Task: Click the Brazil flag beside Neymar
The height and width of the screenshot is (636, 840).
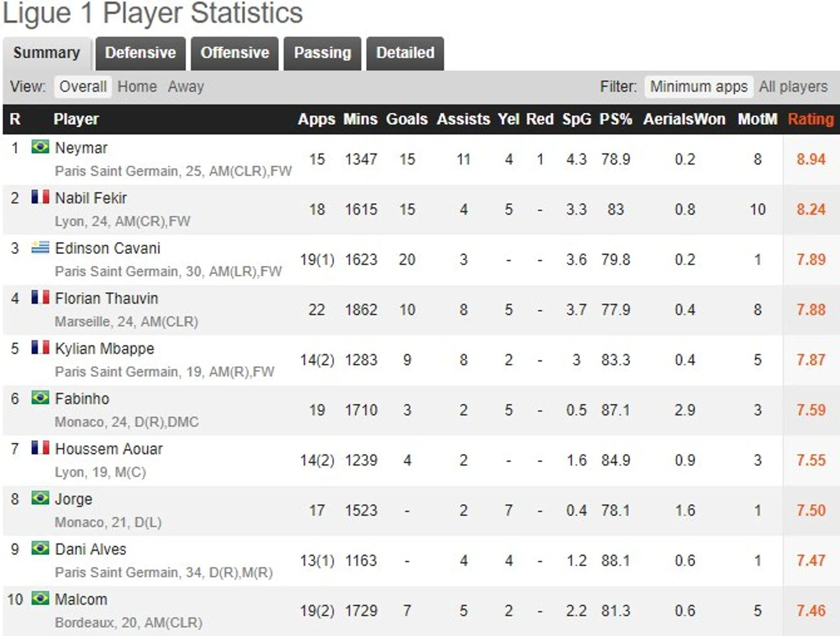Action: [40, 147]
